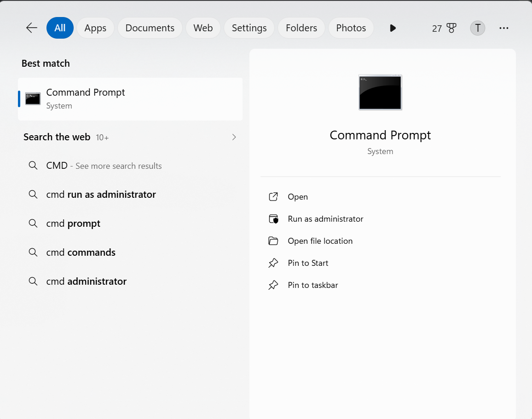Click the 10+ web results count
The height and width of the screenshot is (419, 532).
tap(102, 138)
